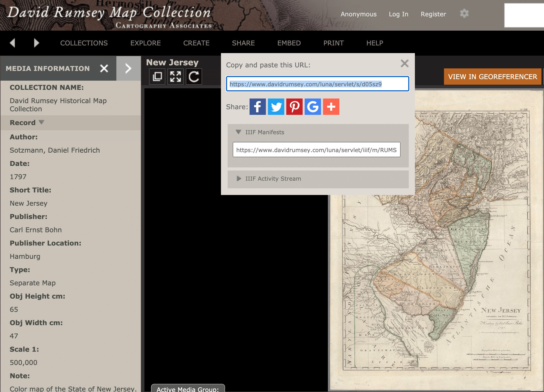Click author Sotzmann, Daniel Friedrich

55,150
